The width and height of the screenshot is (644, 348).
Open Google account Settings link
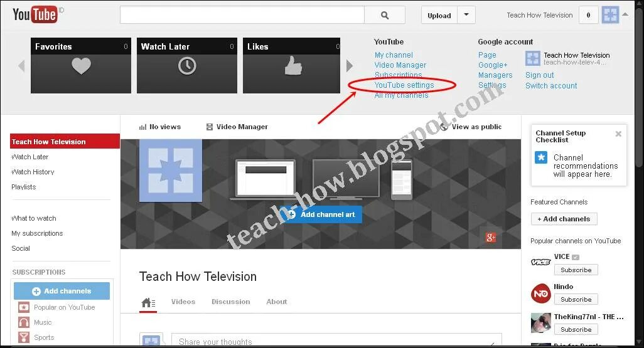click(492, 85)
